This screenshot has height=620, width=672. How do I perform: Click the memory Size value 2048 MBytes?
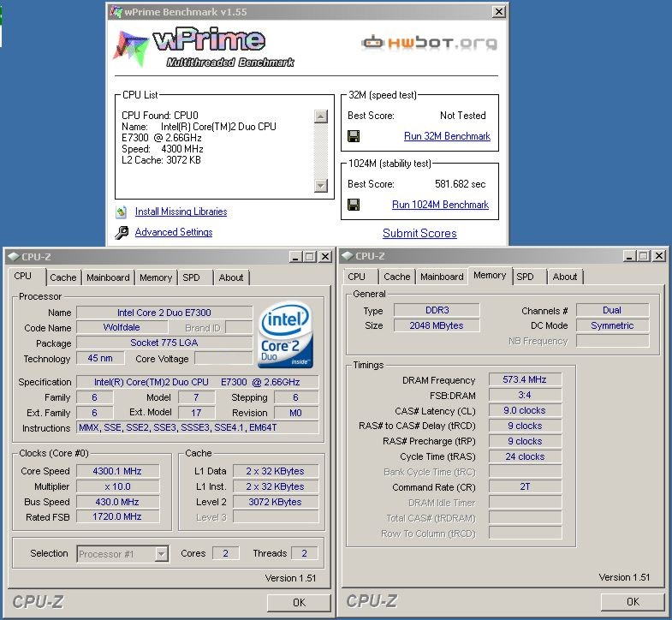[x=437, y=325]
